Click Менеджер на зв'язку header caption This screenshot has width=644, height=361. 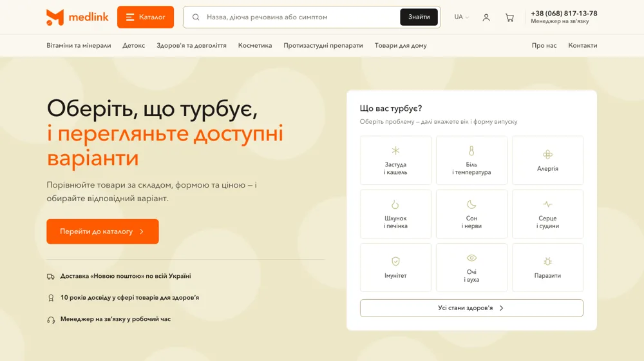click(x=560, y=21)
